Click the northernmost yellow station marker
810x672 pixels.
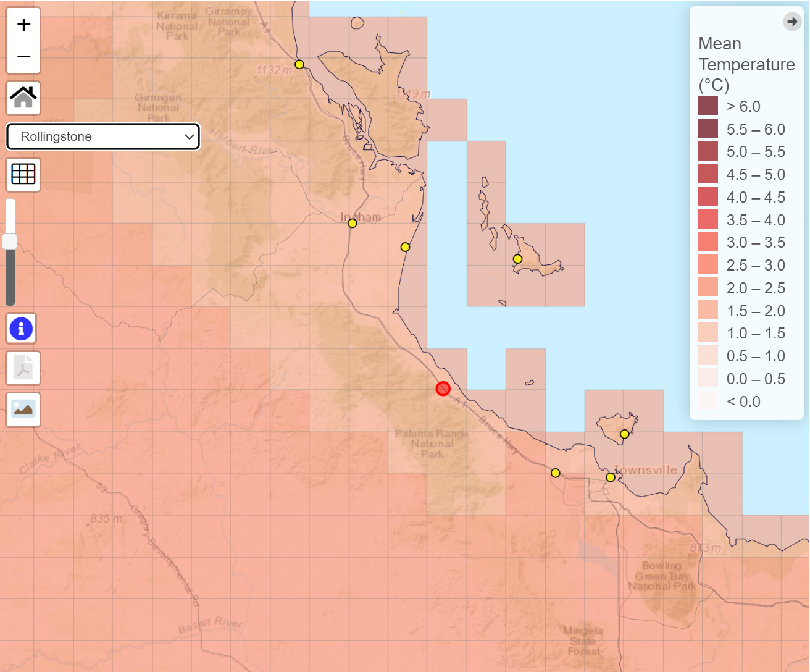tap(299, 64)
